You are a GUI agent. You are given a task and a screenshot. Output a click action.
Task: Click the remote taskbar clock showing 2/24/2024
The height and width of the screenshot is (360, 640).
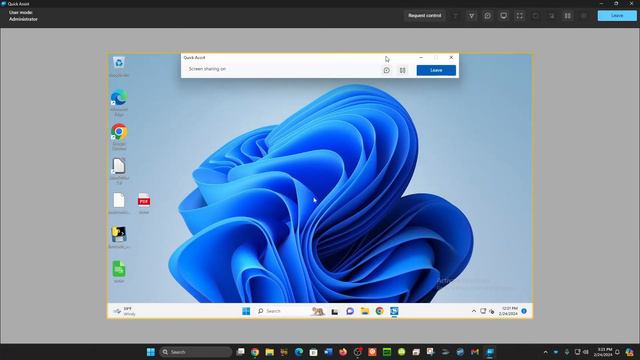(509, 311)
